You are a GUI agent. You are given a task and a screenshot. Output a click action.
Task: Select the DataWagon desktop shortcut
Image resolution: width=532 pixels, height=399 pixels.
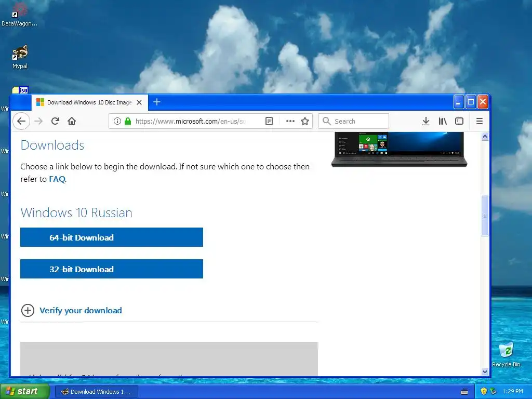click(x=19, y=14)
